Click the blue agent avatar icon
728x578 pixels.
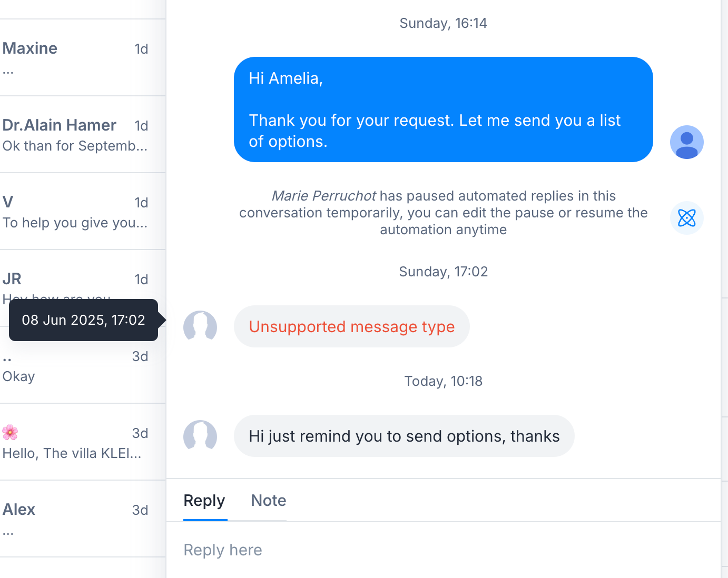686,142
